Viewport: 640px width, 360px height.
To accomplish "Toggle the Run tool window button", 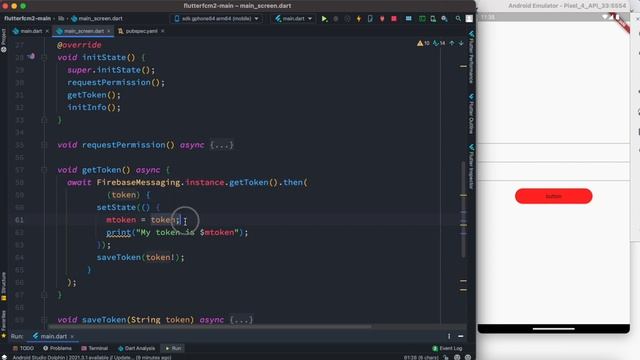I will [173, 348].
